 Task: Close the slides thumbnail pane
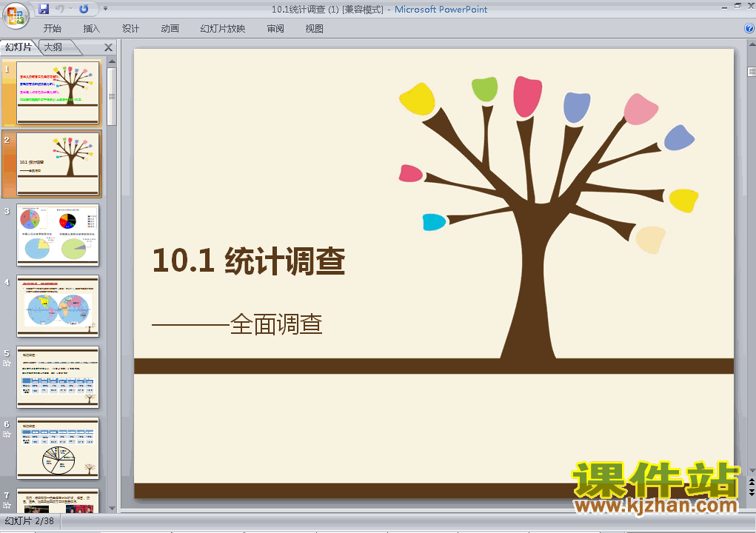point(108,47)
